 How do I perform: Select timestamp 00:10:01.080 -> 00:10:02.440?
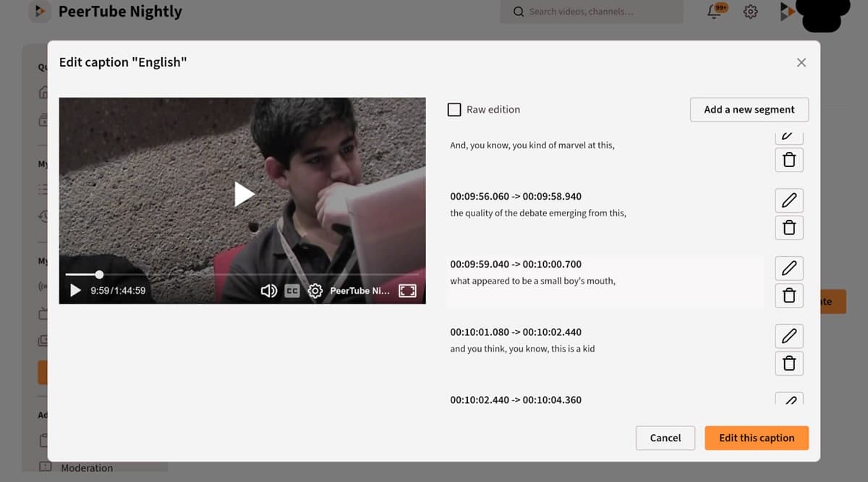(516, 332)
